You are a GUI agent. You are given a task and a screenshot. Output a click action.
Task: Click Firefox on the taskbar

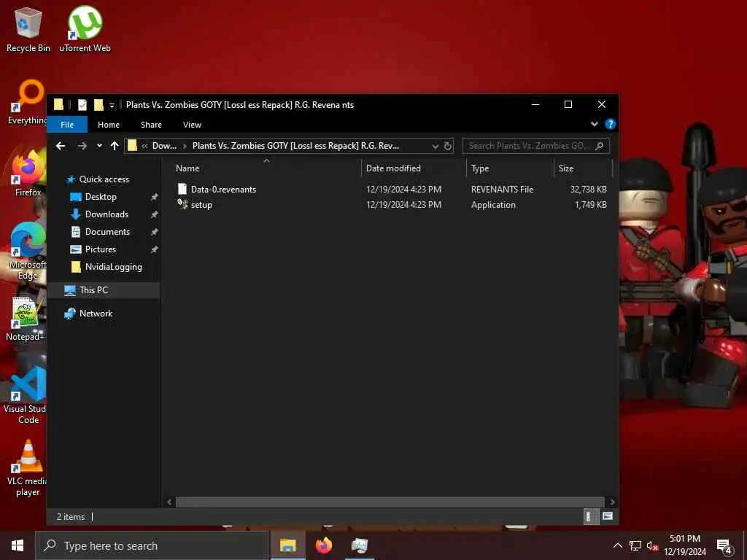(324, 545)
